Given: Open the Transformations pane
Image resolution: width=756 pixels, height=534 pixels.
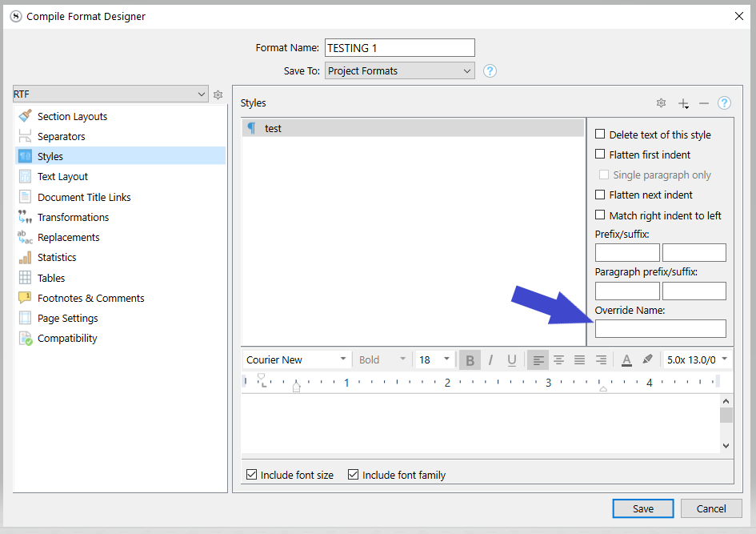Looking at the screenshot, I should coord(73,217).
